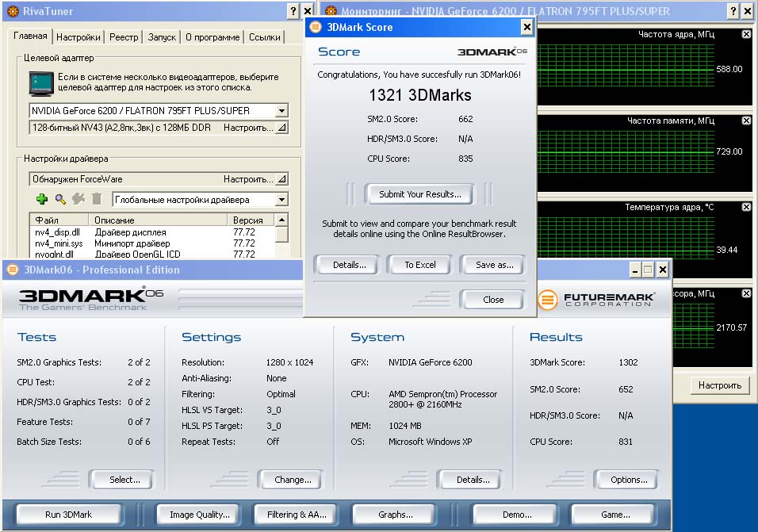Viewport: 758px width, 532px height.
Task: Click Futuremark Corporation logo
Action: point(596,300)
